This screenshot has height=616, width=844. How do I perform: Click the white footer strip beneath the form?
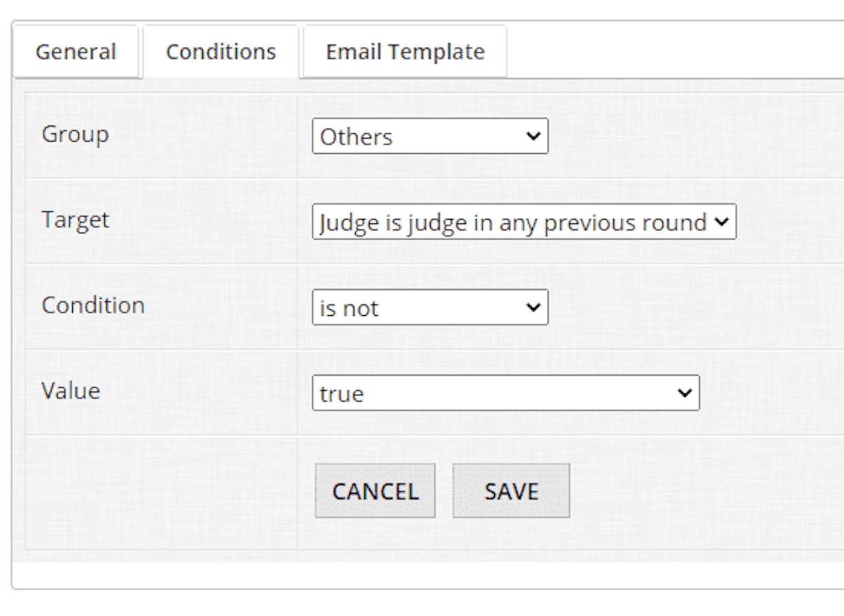428,575
